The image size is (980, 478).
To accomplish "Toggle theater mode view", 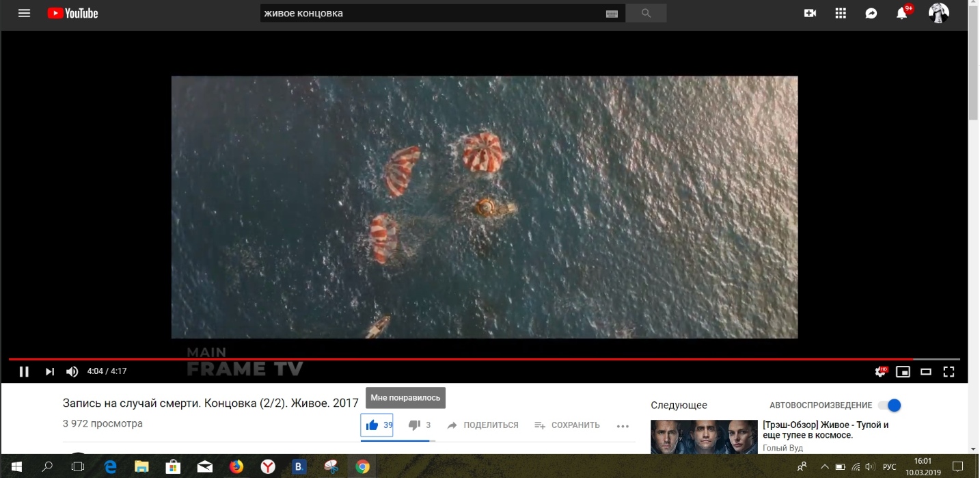I will (x=926, y=371).
